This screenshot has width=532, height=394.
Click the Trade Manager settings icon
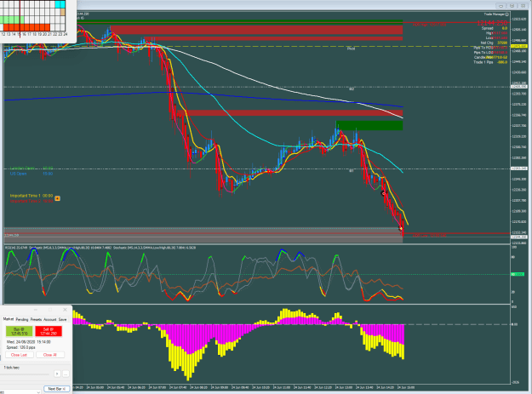tap(507, 14)
